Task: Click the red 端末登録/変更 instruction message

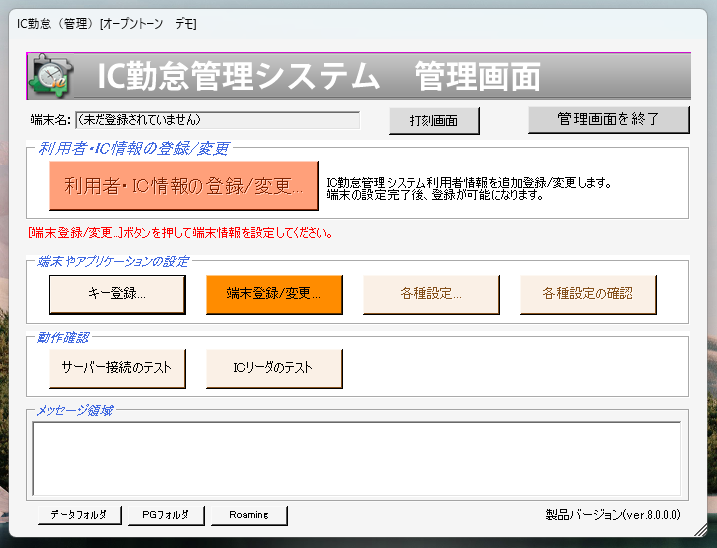Action: click(x=180, y=233)
